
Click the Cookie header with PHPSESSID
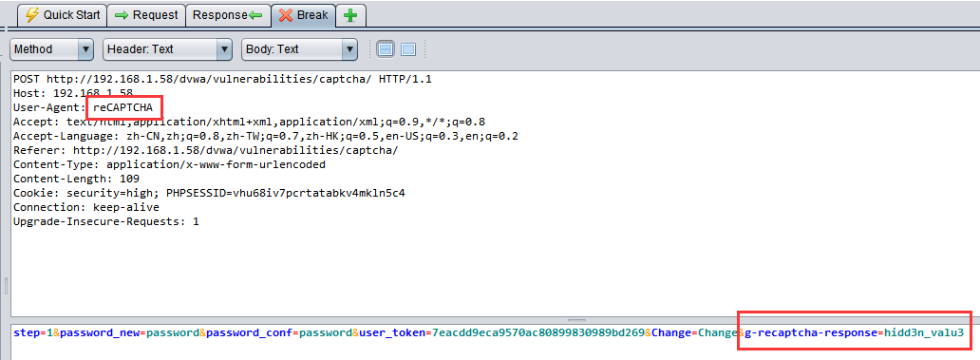209,193
